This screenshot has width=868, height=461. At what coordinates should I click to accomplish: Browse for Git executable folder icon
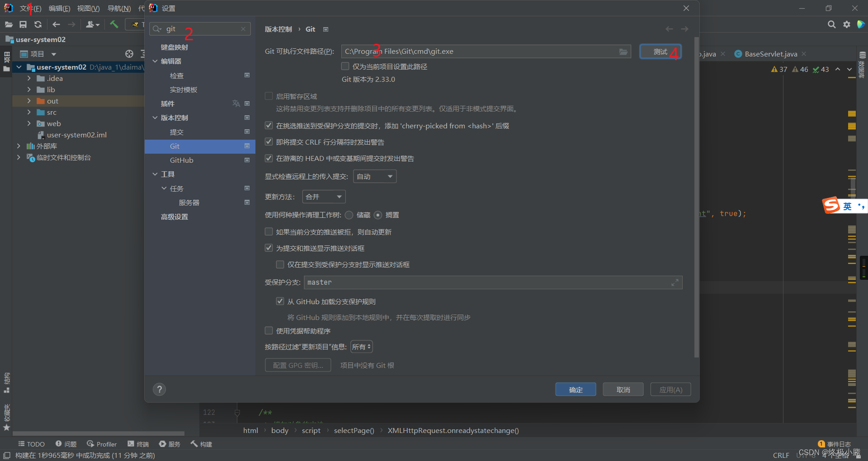click(623, 52)
